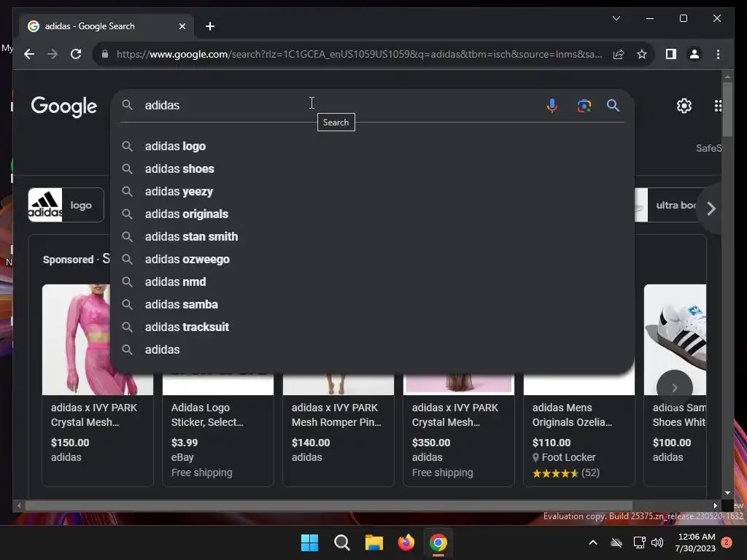The height and width of the screenshot is (560, 747).
Task: View site information lock icon
Action: pos(105,54)
